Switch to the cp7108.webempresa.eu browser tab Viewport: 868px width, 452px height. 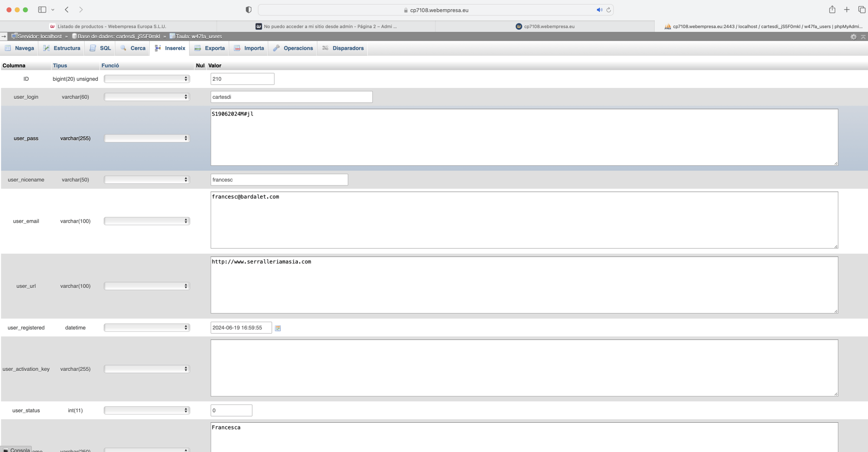(545, 26)
